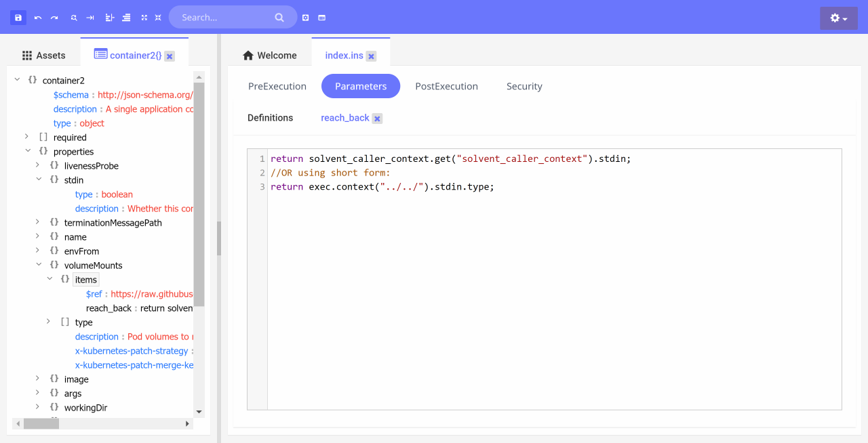Select the Security tab
The height and width of the screenshot is (443, 868).
tap(524, 87)
